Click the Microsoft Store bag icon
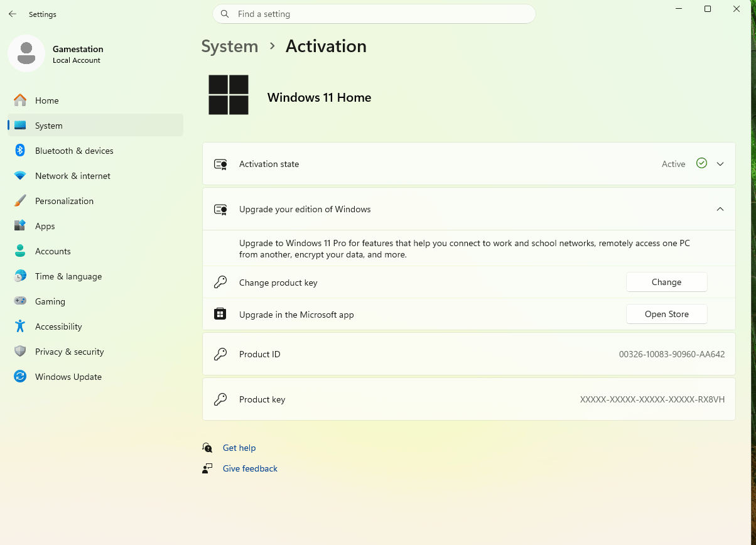Viewport: 756px width, 545px height. [220, 314]
